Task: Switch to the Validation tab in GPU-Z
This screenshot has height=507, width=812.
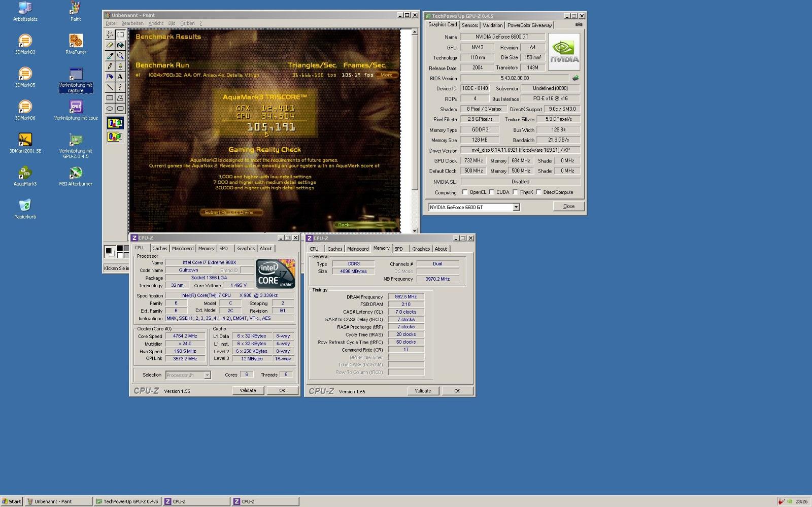Action: coord(492,25)
